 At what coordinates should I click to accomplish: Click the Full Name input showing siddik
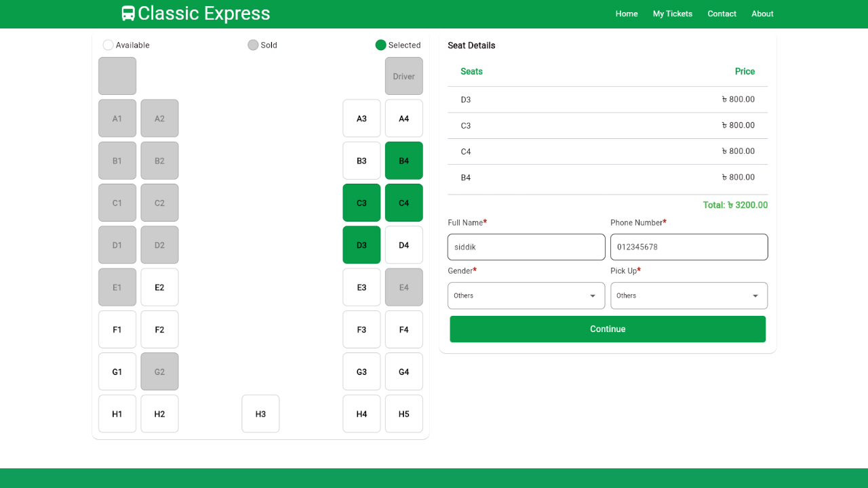(x=526, y=247)
